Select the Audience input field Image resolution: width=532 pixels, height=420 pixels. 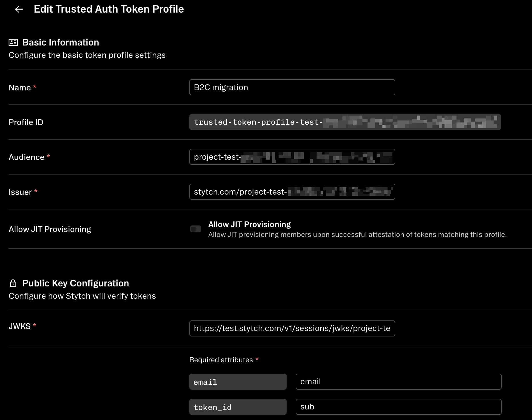(292, 157)
